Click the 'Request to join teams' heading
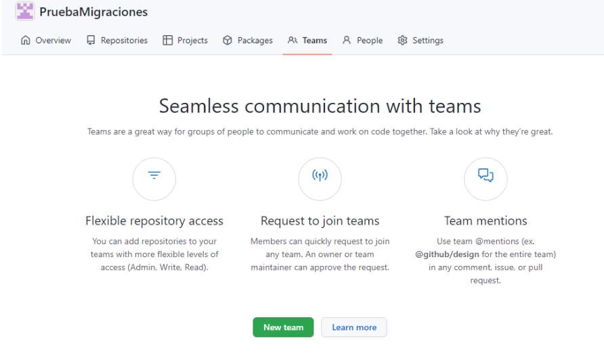Image resolution: width=604 pixels, height=364 pixels. pos(320,221)
